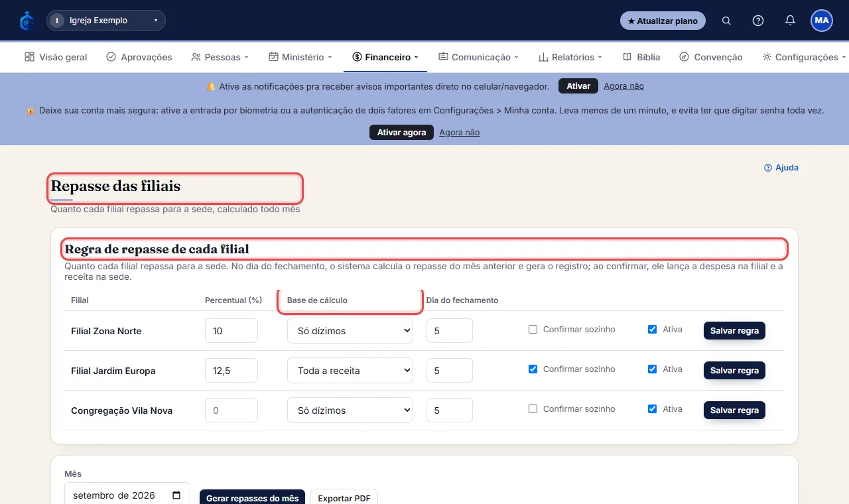Toggle Confirmar sozinho for Filial Jardim Europa
Screen dimensions: 849x504
(533, 369)
